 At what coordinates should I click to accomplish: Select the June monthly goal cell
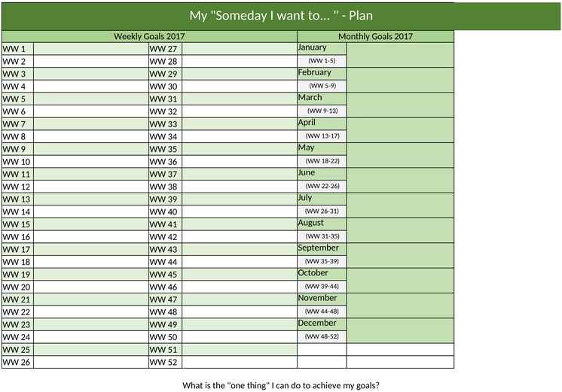click(400, 180)
